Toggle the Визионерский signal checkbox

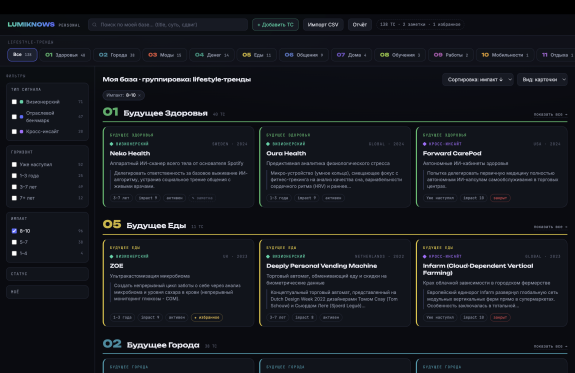click(14, 102)
